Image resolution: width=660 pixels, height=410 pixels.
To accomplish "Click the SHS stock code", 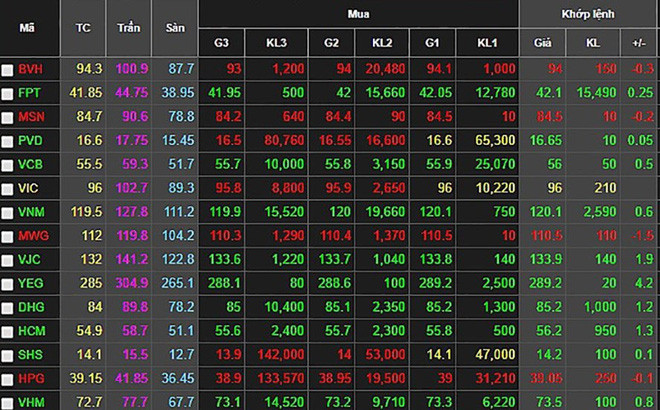I will (x=30, y=354).
